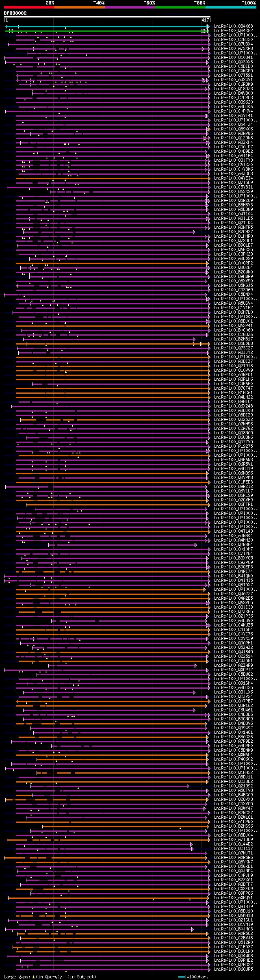Select the label UniRef100_A7IUD9
The height and width of the screenshot is (980, 260).
tap(233, 840)
